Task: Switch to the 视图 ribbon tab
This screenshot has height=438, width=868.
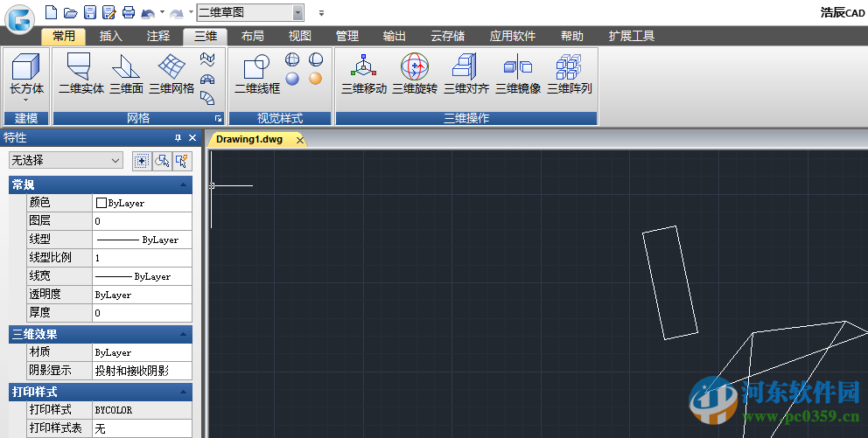Action: click(x=299, y=37)
